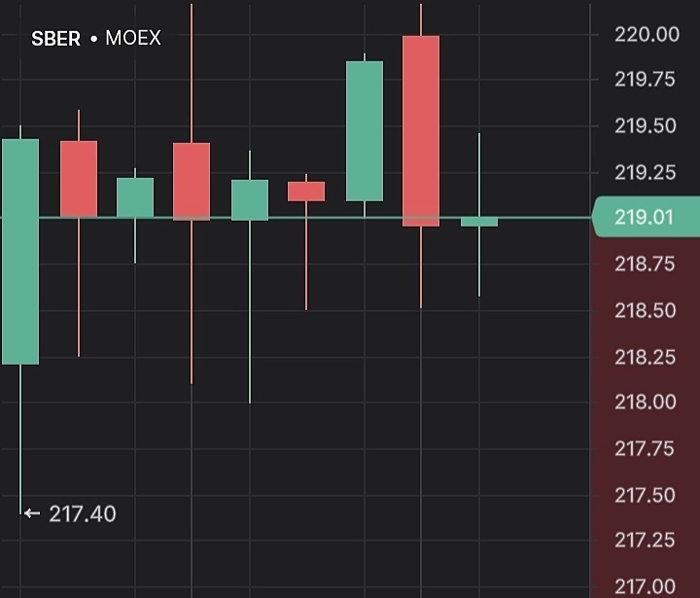Select the tallest red candle body near 220.00
700x598 pixels.
coord(421,131)
